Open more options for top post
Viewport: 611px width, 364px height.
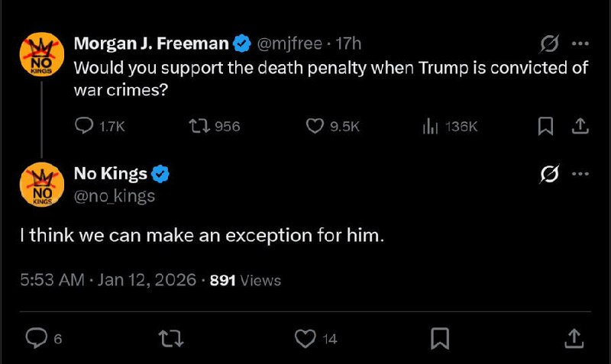click(x=580, y=44)
